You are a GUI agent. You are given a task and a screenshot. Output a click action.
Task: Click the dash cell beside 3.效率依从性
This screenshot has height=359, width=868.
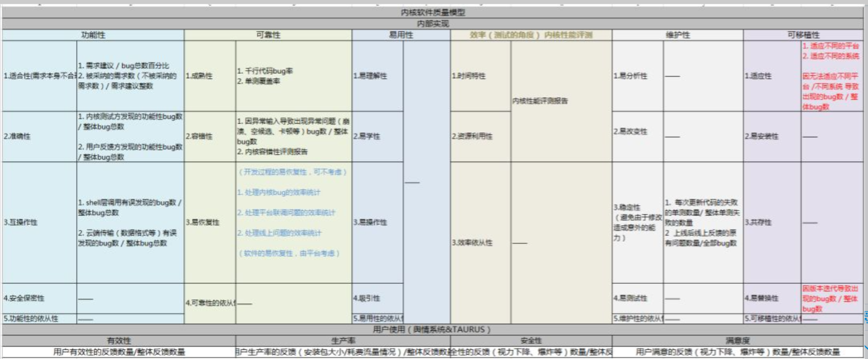(x=561, y=242)
